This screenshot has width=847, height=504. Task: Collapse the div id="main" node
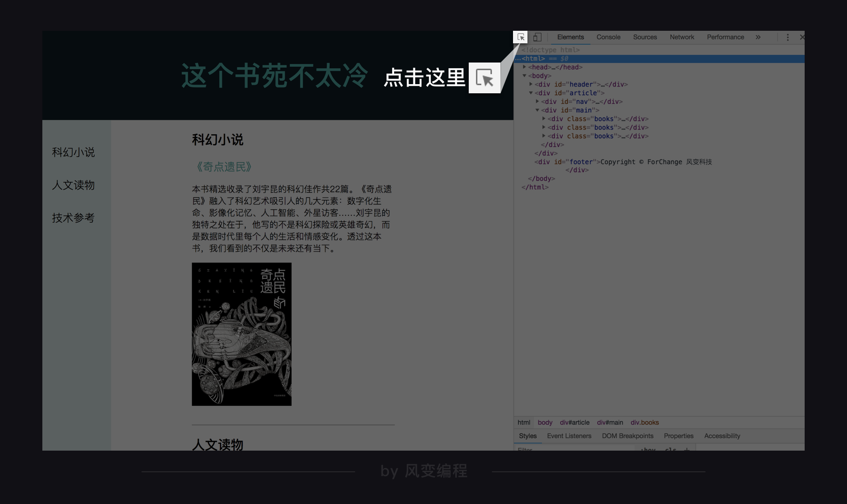pos(537,110)
